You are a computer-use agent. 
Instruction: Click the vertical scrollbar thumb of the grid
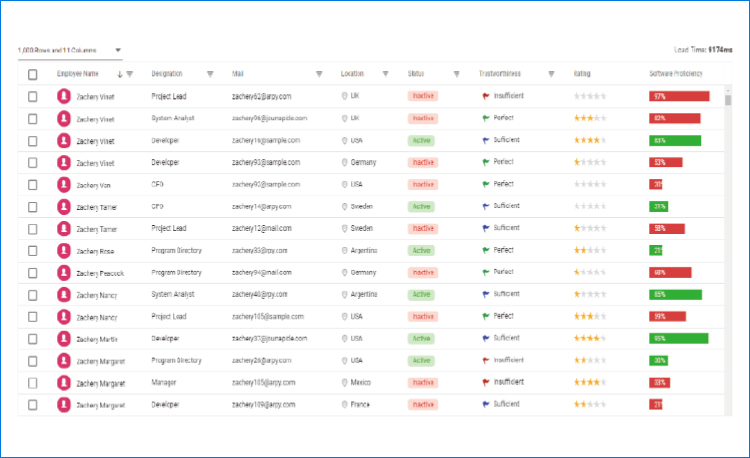coord(728,100)
